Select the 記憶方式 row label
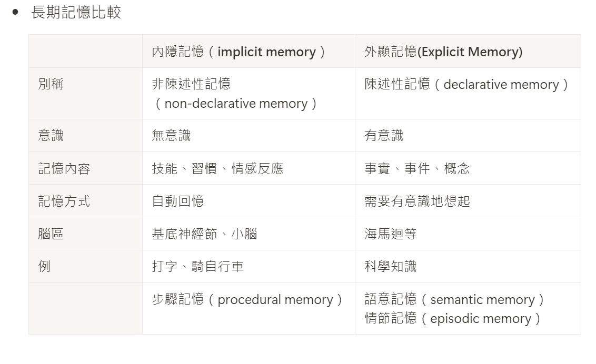The width and height of the screenshot is (596, 364). click(64, 201)
